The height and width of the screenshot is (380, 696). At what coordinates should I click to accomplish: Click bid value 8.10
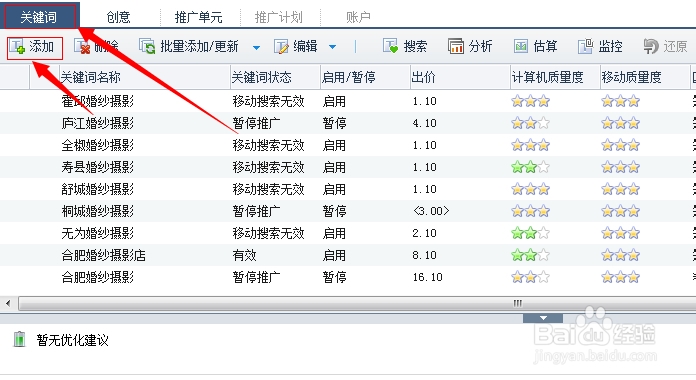click(424, 255)
